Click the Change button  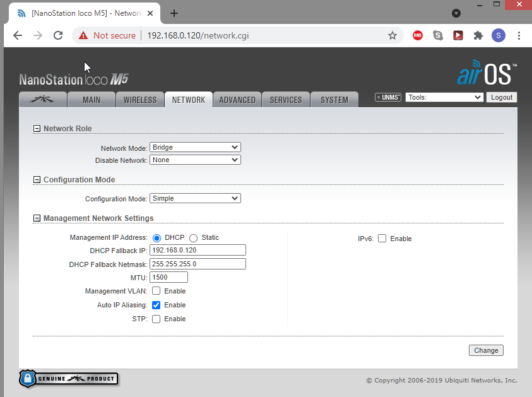tap(486, 350)
